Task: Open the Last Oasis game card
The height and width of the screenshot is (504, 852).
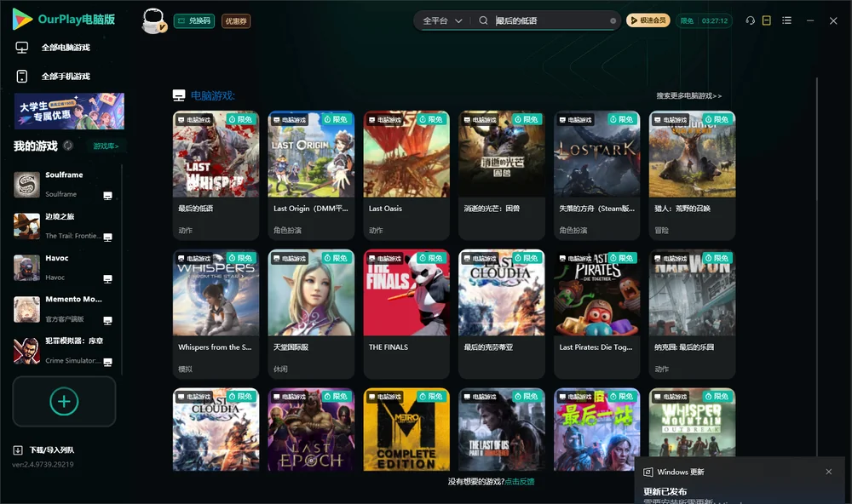Action: pyautogui.click(x=406, y=175)
